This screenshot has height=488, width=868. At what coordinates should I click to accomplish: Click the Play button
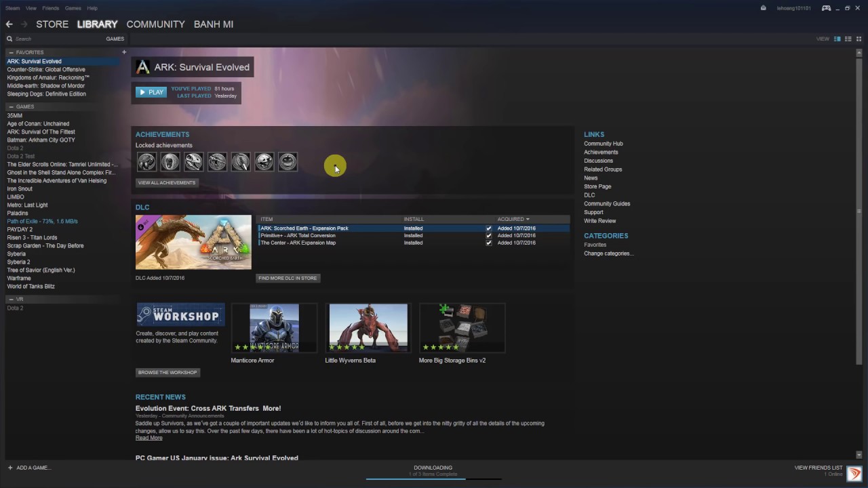(x=151, y=92)
